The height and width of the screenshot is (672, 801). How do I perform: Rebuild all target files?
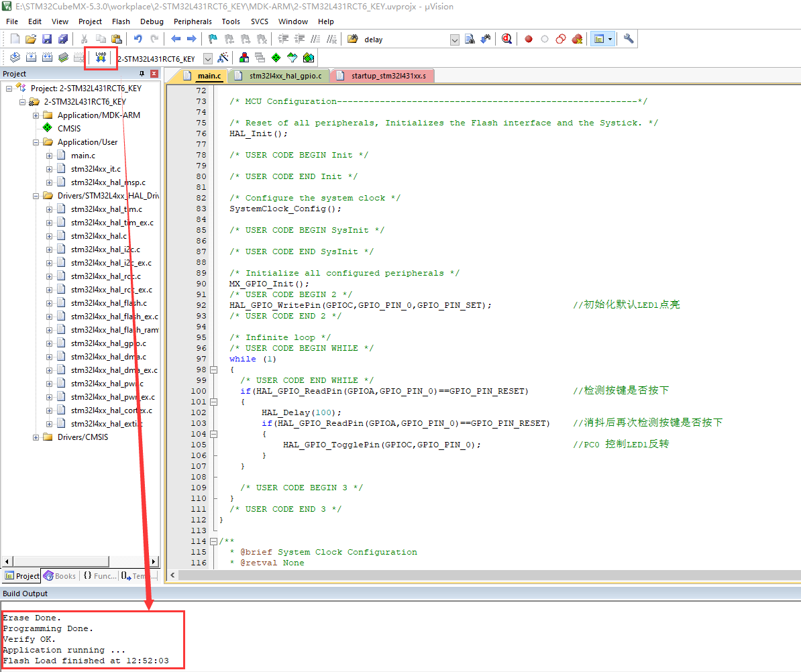coord(47,58)
